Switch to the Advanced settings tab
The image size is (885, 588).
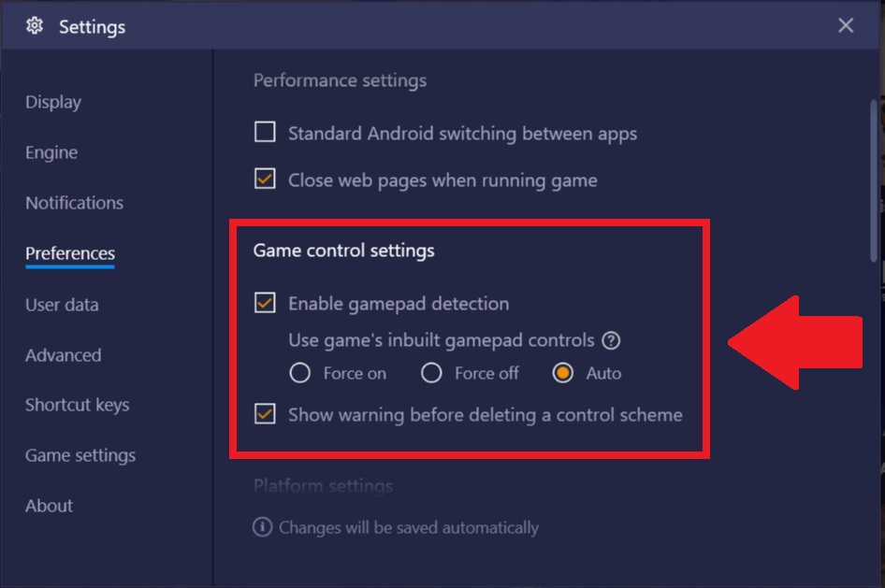pos(64,355)
